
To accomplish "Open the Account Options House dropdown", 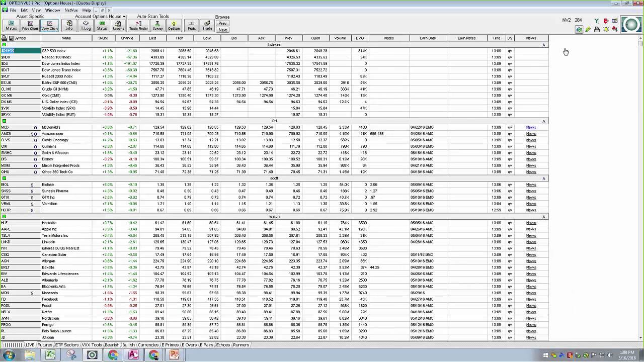I will (100, 17).
